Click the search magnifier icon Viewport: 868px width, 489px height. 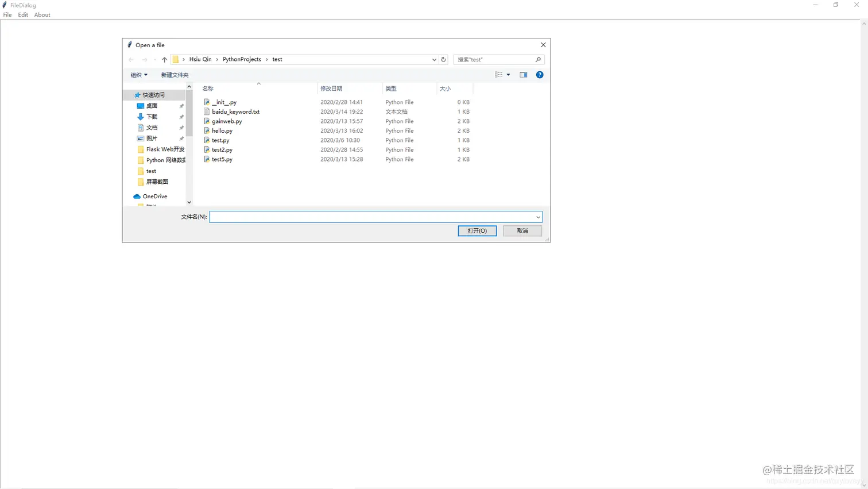(x=538, y=60)
